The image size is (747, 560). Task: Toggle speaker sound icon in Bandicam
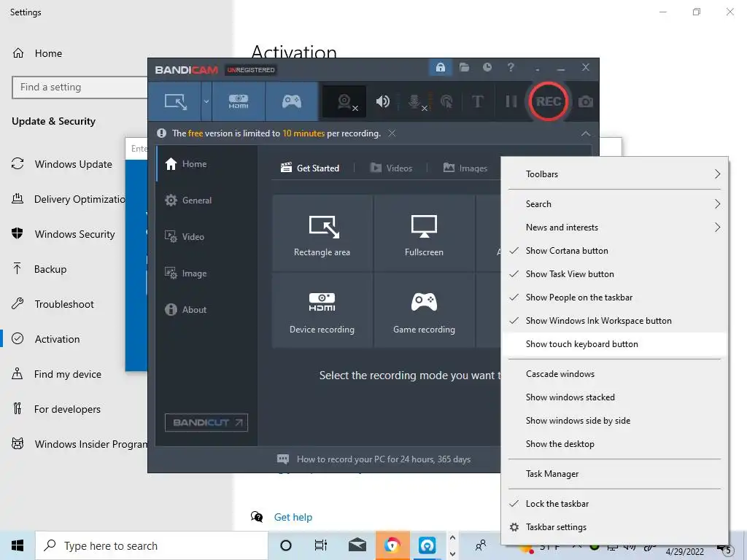click(x=382, y=101)
